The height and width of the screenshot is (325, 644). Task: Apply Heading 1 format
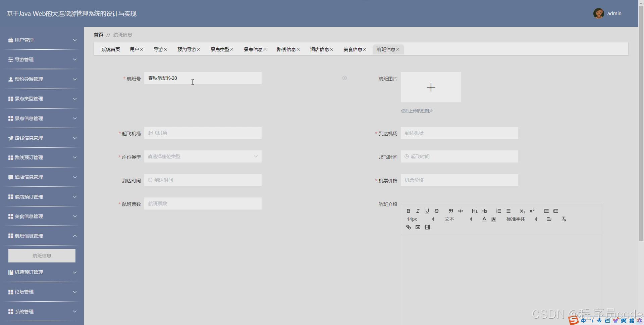(474, 211)
